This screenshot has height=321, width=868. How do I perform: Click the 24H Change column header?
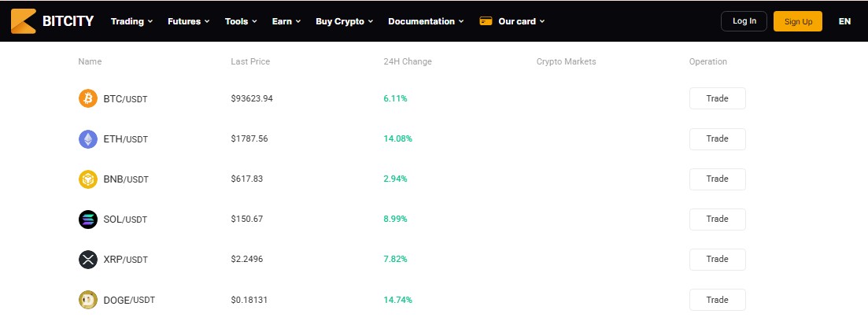(408, 61)
